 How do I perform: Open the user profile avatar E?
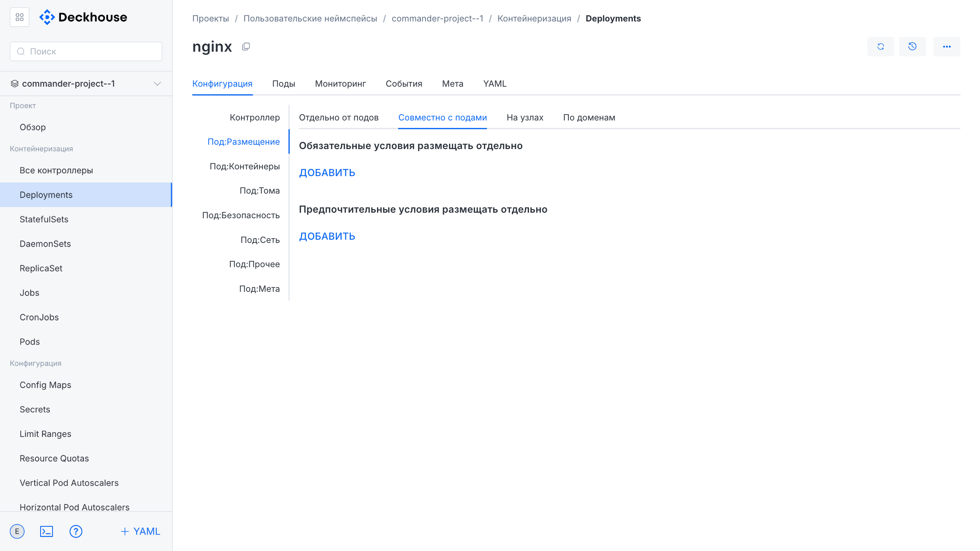[x=17, y=531]
